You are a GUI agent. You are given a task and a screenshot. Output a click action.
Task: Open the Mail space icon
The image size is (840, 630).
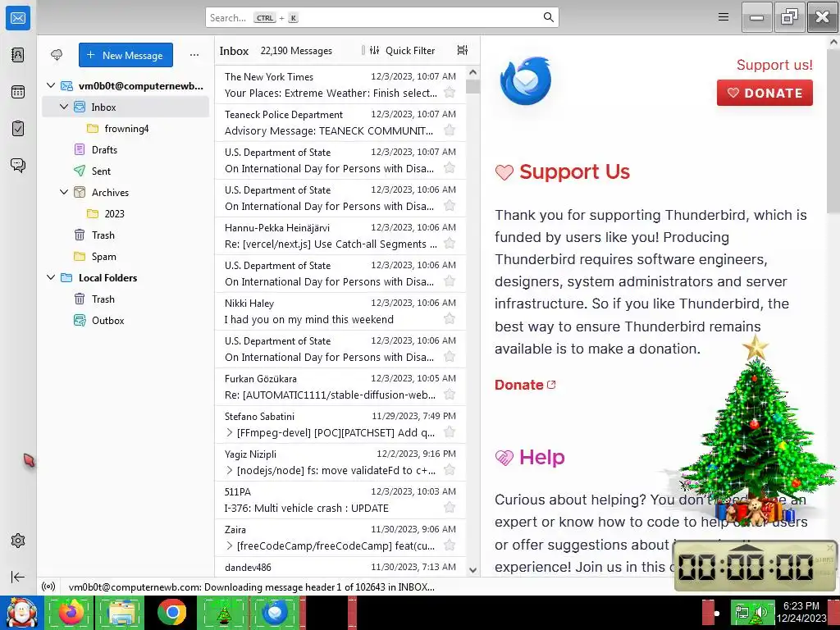18,18
